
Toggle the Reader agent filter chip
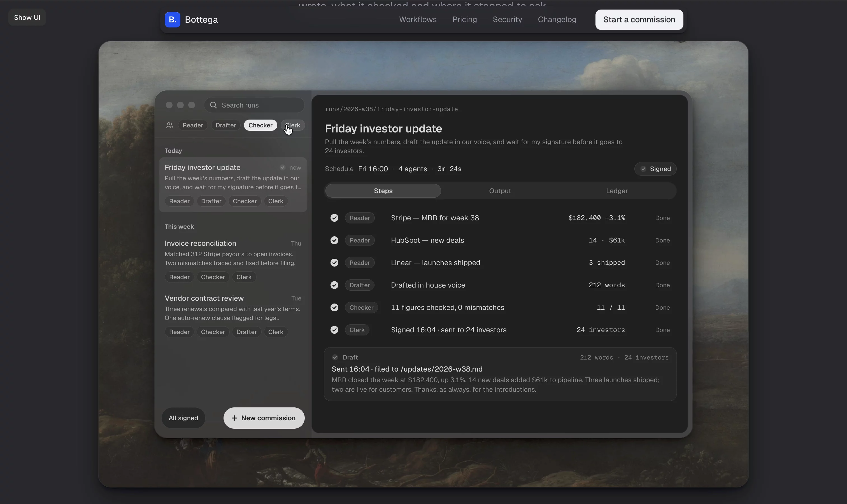pos(193,125)
